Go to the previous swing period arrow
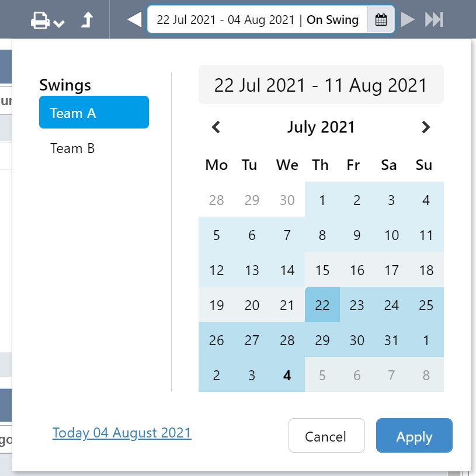The image size is (476, 476). coord(134,20)
